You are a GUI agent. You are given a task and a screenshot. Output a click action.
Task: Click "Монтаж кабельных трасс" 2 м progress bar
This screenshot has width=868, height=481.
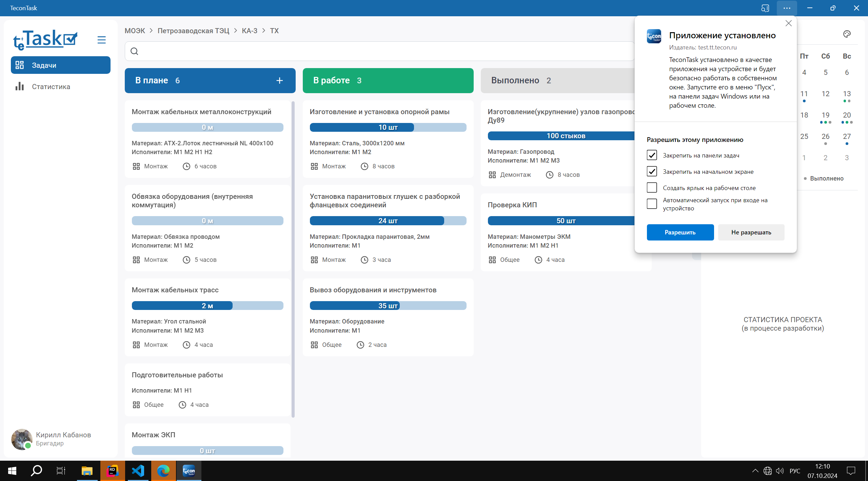(x=207, y=306)
